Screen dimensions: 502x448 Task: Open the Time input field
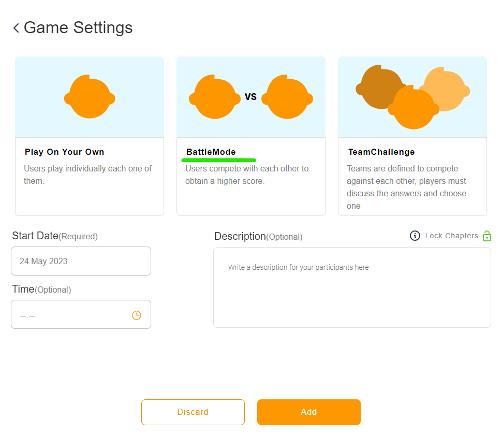coord(81,314)
